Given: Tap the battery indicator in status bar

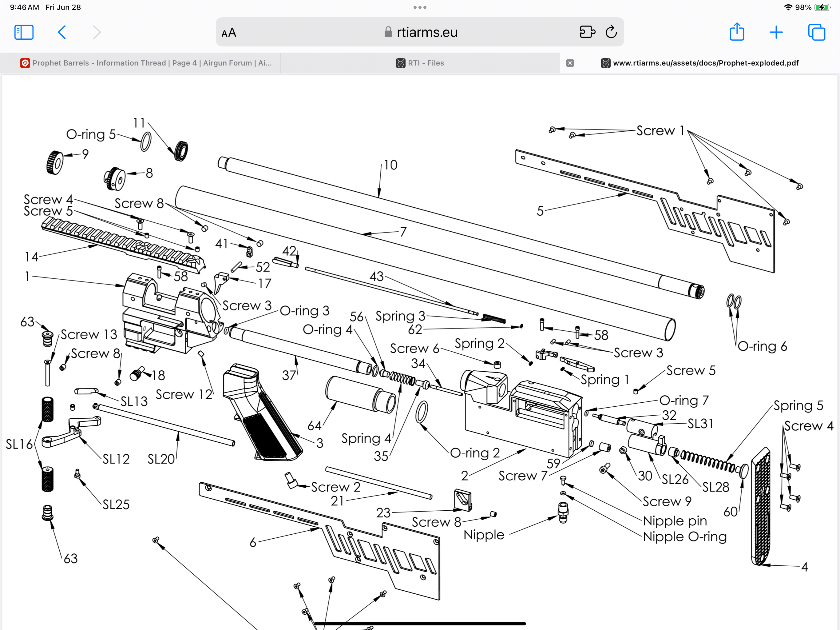Looking at the screenshot, I should point(822,7).
